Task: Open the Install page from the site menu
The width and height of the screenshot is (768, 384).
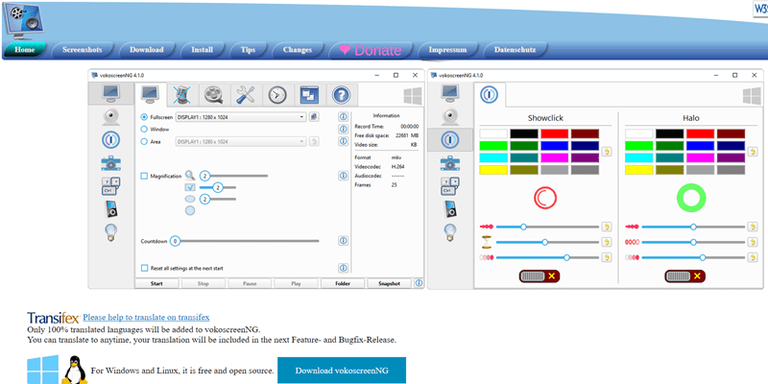Action: tap(202, 49)
